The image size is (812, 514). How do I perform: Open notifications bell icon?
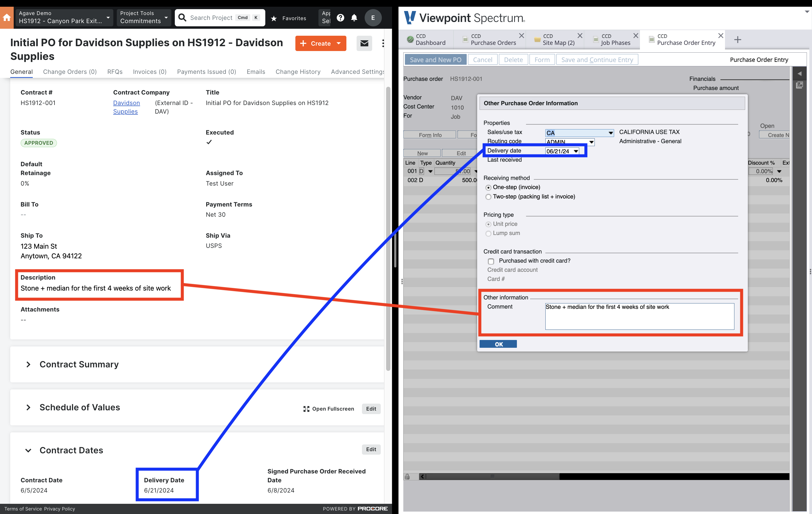354,17
